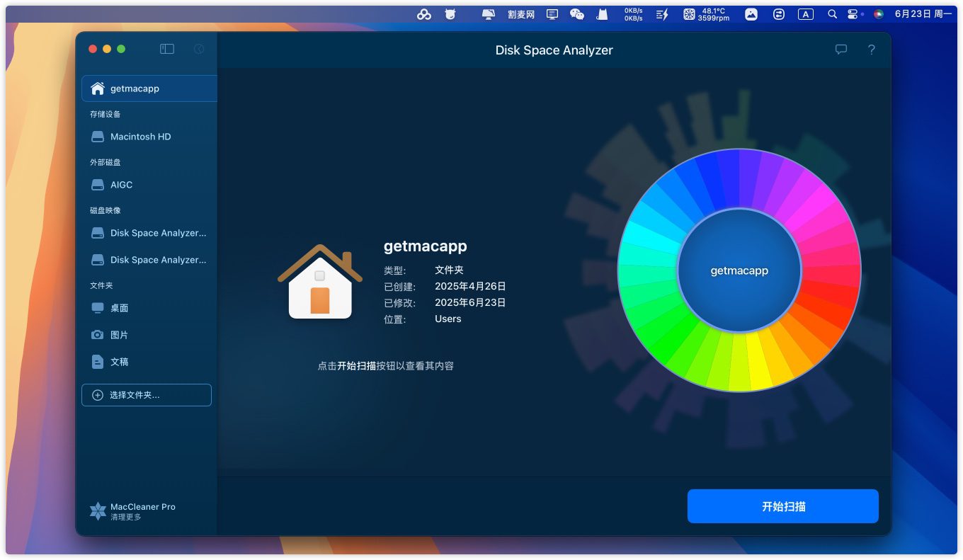Image resolution: width=963 pixels, height=560 pixels.
Task: Open Control Center in menu bar
Action: click(x=853, y=14)
